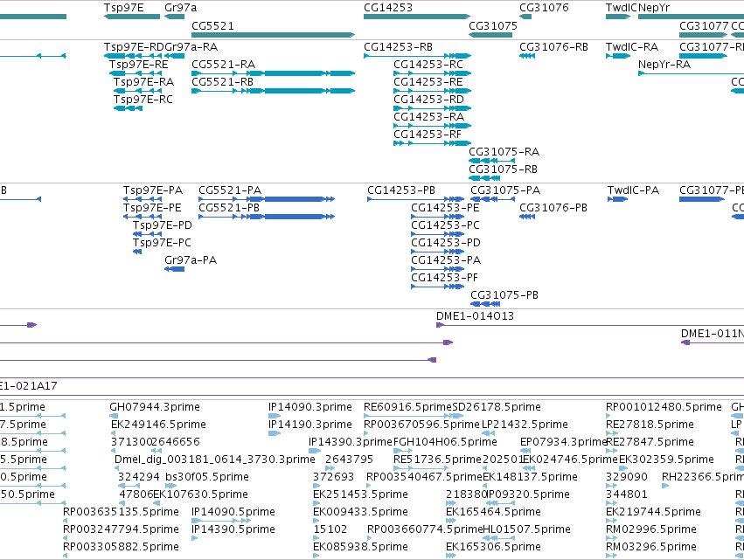Select transcript CG5521-RA
Screen dimensions: 744x560
coord(274,73)
